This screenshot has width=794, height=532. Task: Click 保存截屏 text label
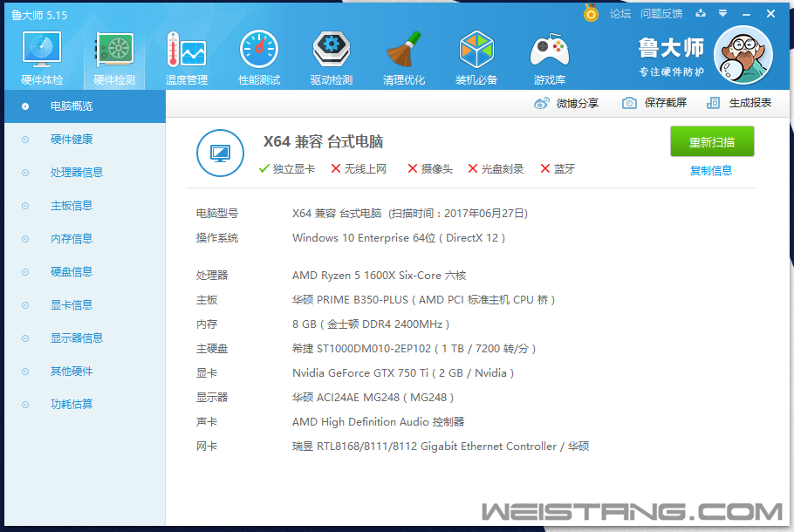coord(666,103)
